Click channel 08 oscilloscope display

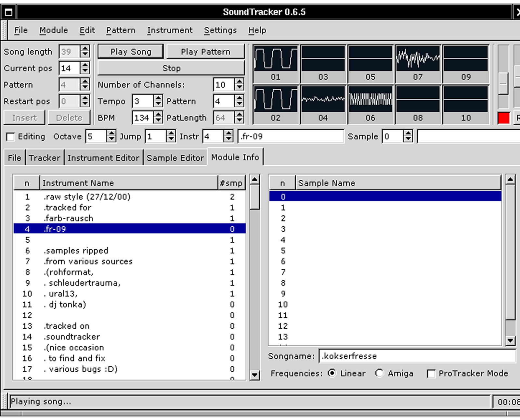pyautogui.click(x=418, y=99)
